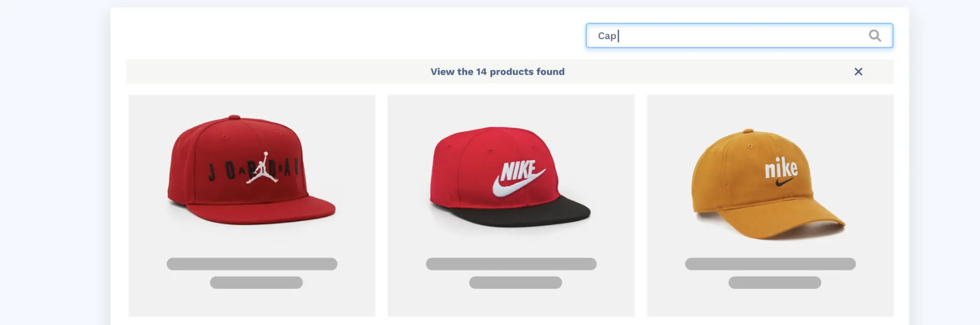The image size is (980, 325).
Task: Click the white Nike swoosh on red cap
Action: click(x=518, y=183)
